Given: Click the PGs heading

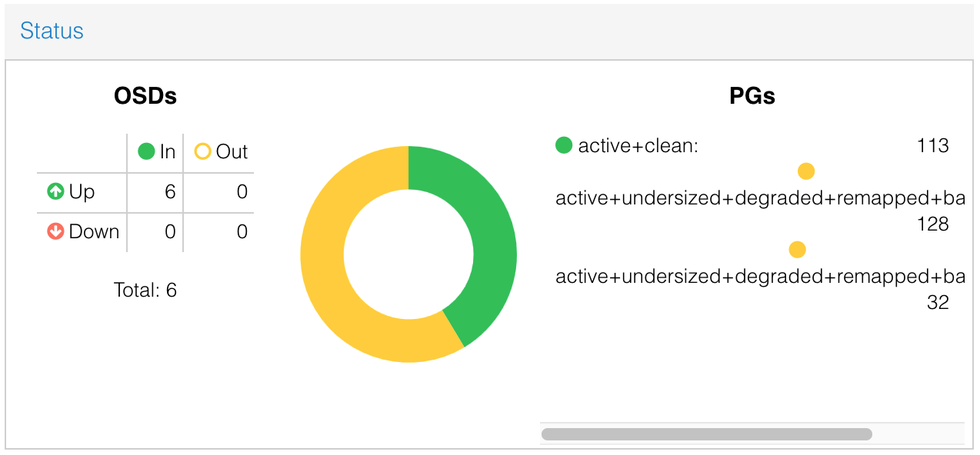Looking at the screenshot, I should coord(752,96).
